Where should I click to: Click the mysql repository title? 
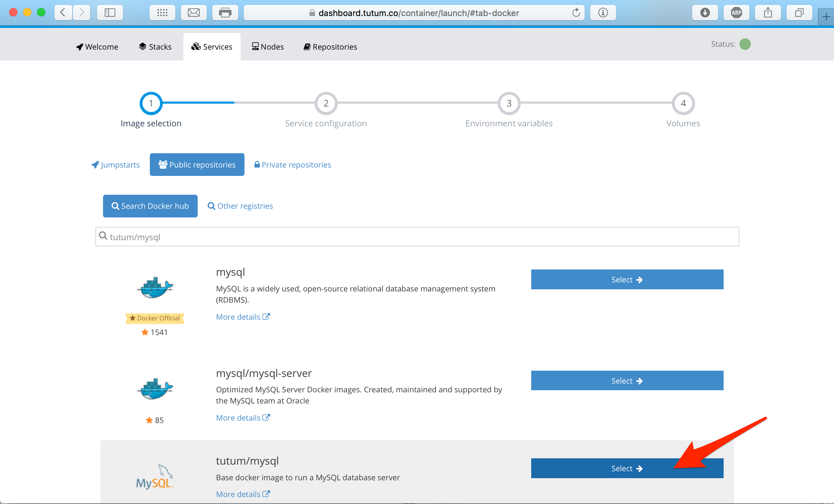tap(231, 272)
